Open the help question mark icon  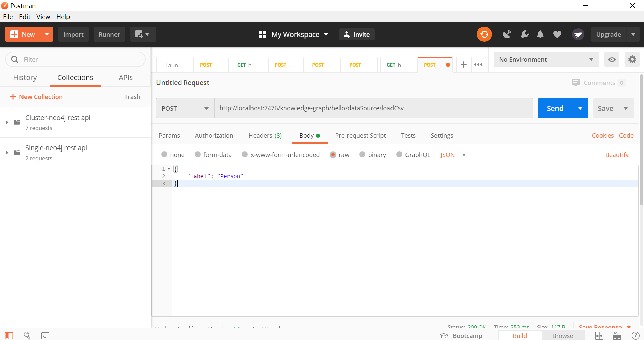pyautogui.click(x=636, y=336)
